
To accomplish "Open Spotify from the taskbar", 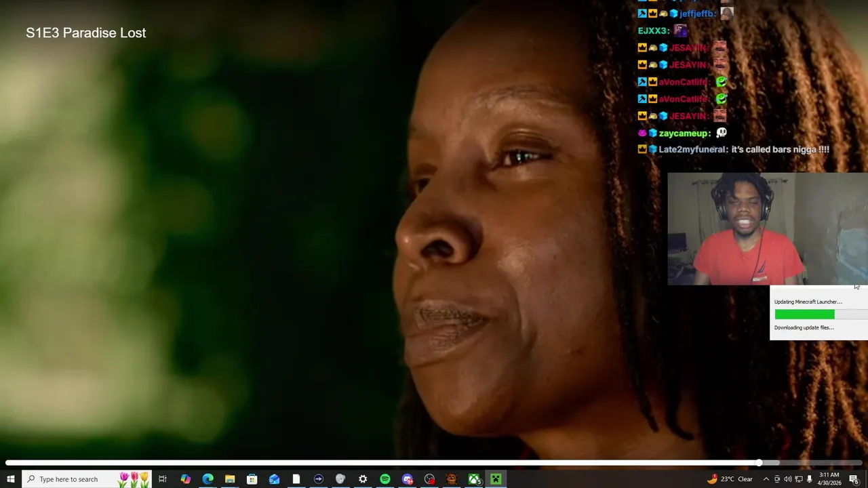I will pyautogui.click(x=385, y=479).
